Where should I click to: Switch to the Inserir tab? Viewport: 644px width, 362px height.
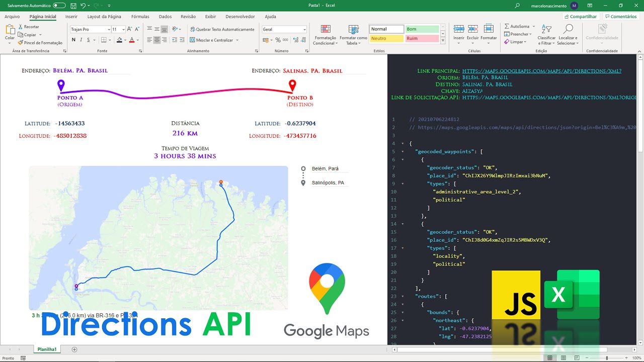(x=71, y=17)
